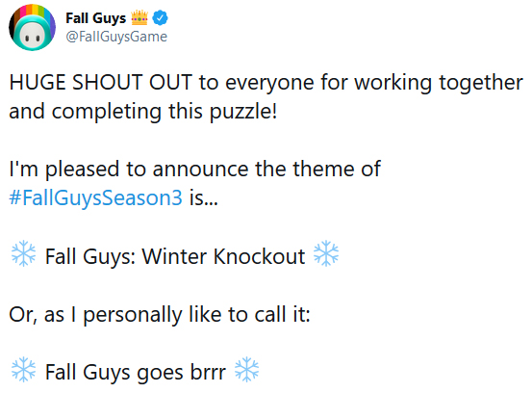Click the snowflake before Fall Guys goes brrr

pos(23,370)
